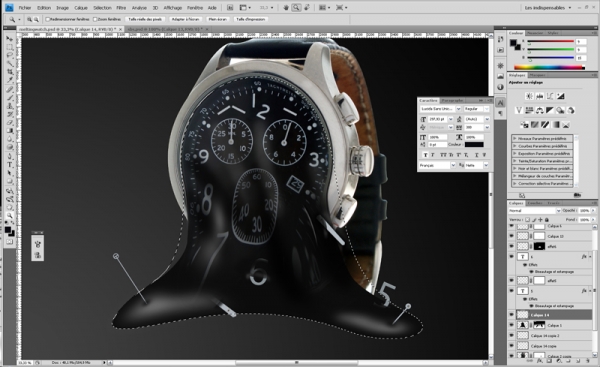
Task: Open the Fichier menu
Action: (x=25, y=8)
